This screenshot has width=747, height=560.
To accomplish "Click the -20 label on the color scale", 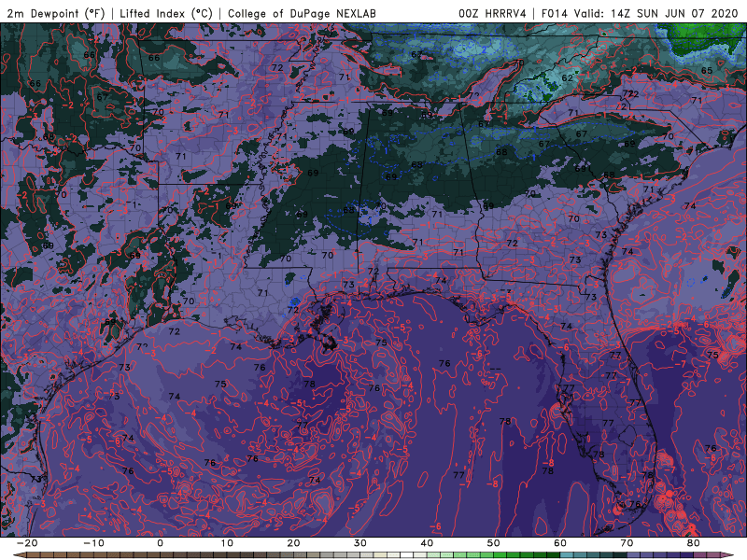I will (27, 543).
